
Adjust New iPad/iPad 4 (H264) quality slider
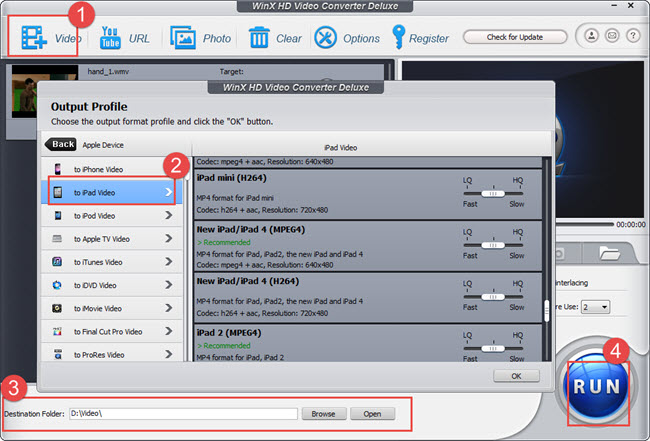click(x=493, y=297)
